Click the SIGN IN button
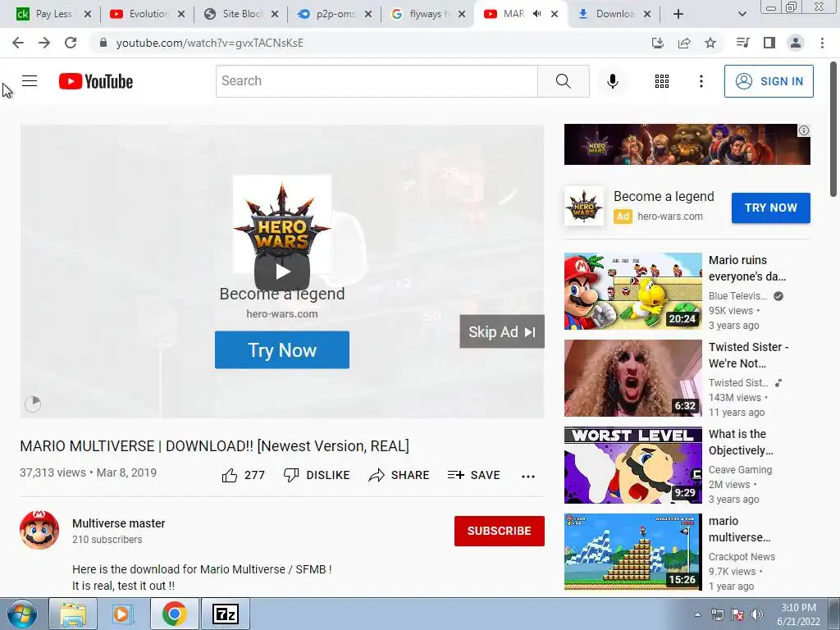The width and height of the screenshot is (840, 630). pyautogui.click(x=769, y=81)
